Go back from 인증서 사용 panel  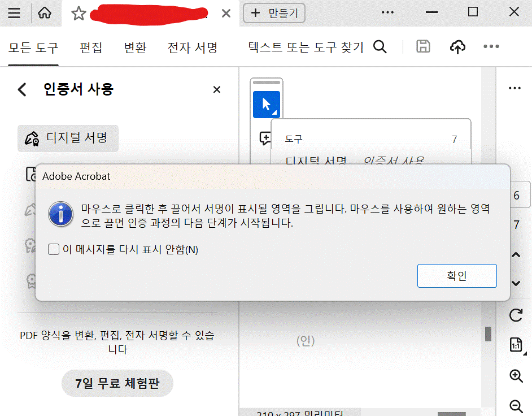22,90
